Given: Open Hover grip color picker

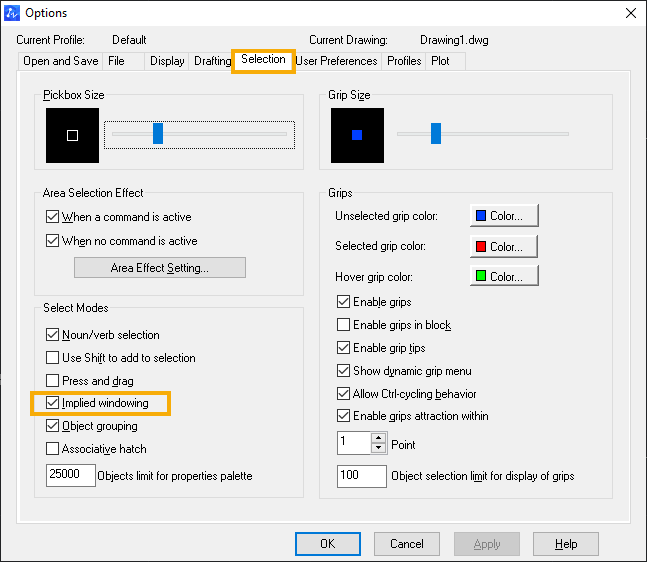Looking at the screenshot, I should tap(504, 276).
